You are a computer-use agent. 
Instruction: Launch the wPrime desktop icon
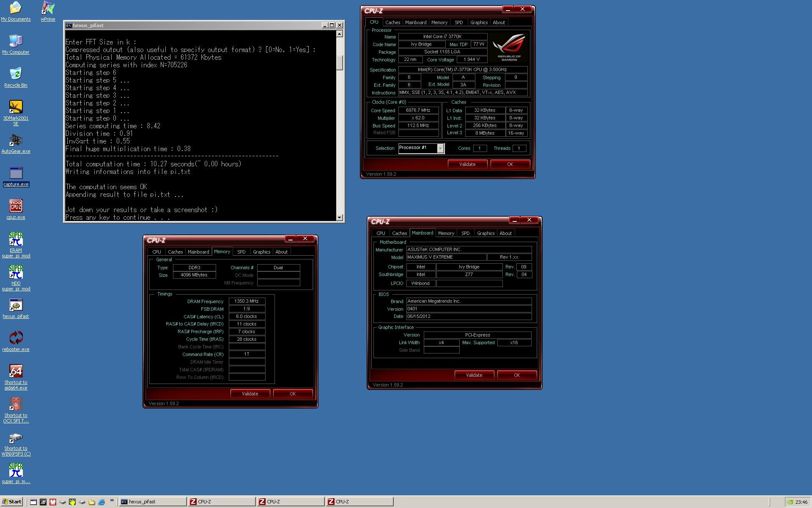[48, 11]
